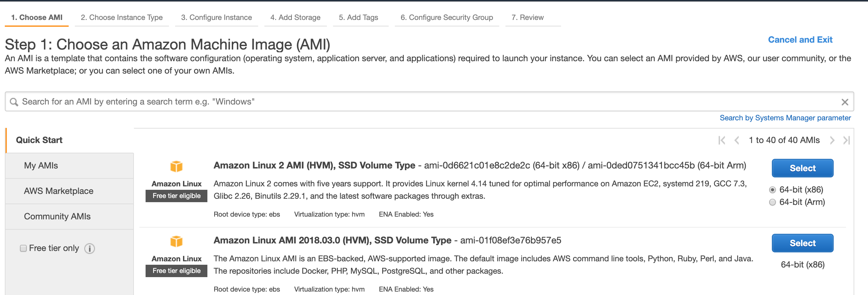Click the Amazon Linux 2 AMI (HVM) title
Image resolution: width=868 pixels, height=295 pixels.
pyautogui.click(x=315, y=165)
